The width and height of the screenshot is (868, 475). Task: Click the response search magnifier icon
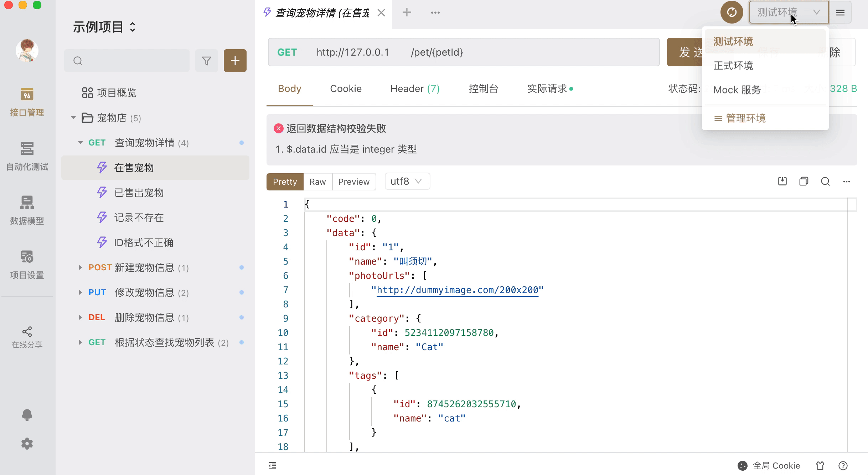[x=825, y=182]
